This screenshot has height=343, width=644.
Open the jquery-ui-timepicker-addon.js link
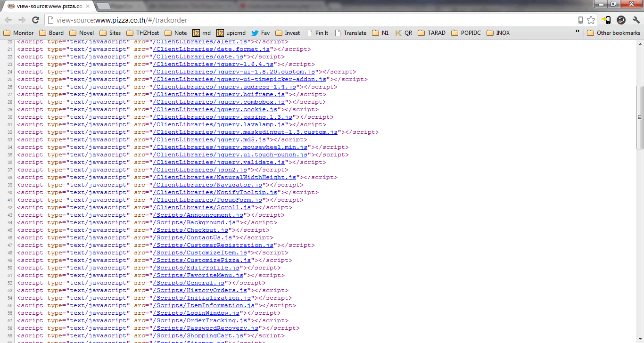click(x=239, y=79)
